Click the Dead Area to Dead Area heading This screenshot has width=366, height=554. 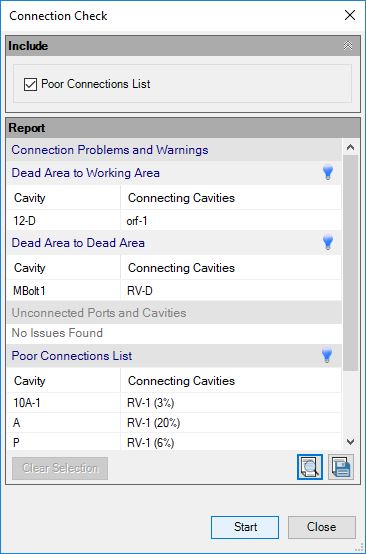tap(78, 243)
